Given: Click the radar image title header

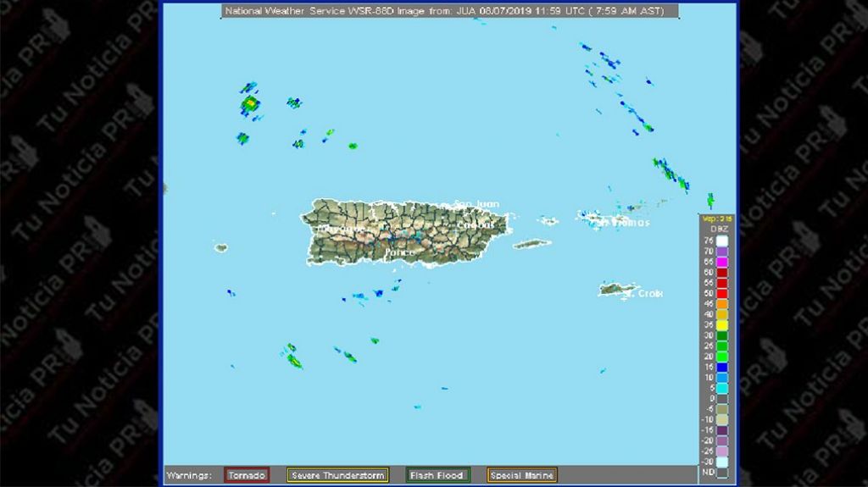Looking at the screenshot, I should coord(449,11).
